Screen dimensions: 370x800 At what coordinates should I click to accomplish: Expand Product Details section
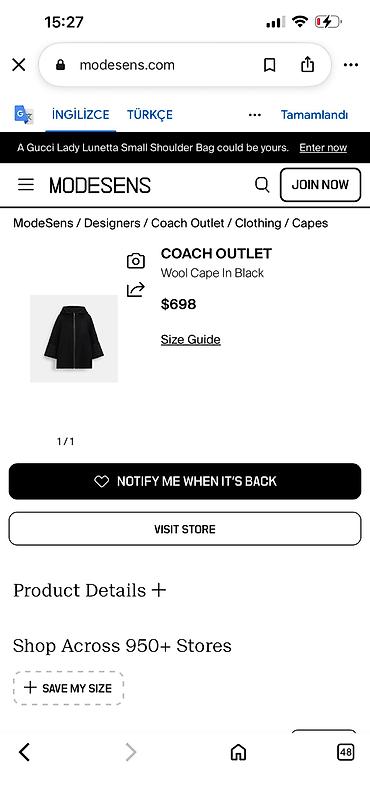[x=90, y=590]
